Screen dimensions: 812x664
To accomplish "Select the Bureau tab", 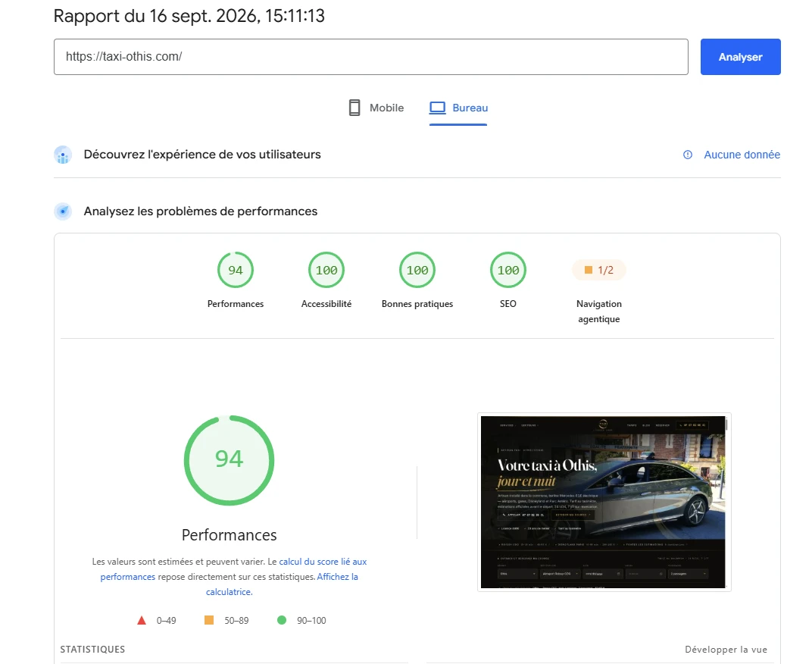I will [x=458, y=108].
